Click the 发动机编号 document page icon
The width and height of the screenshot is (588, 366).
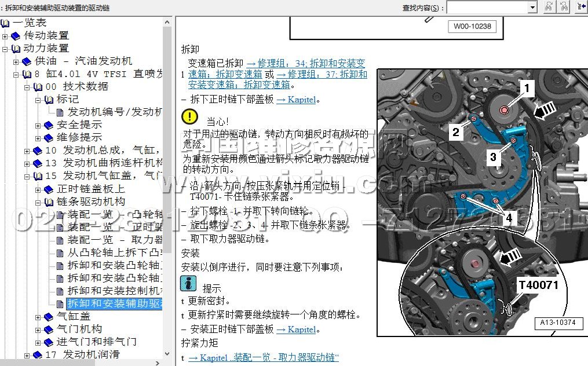(x=60, y=112)
